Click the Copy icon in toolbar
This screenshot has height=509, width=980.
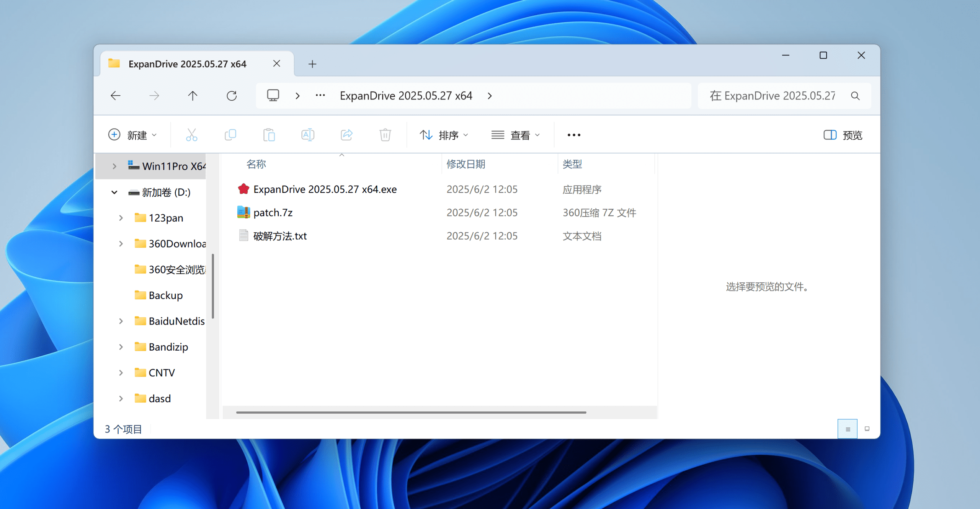click(230, 135)
